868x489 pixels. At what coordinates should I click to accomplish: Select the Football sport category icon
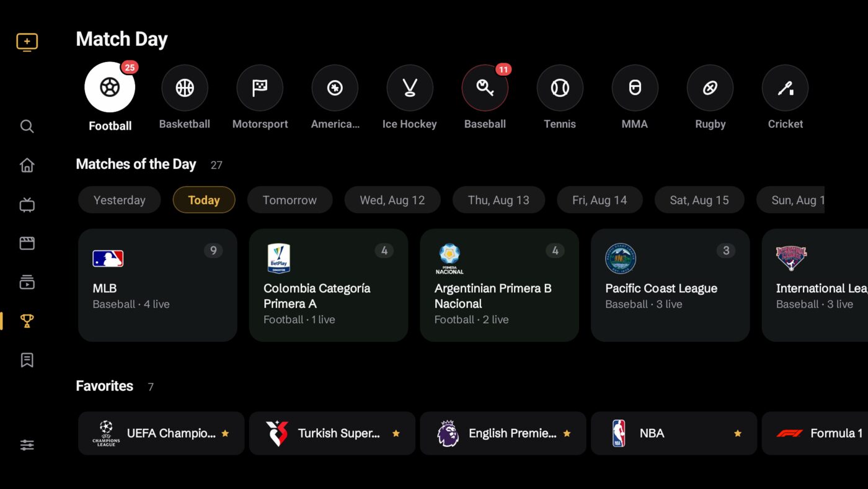[x=110, y=87]
